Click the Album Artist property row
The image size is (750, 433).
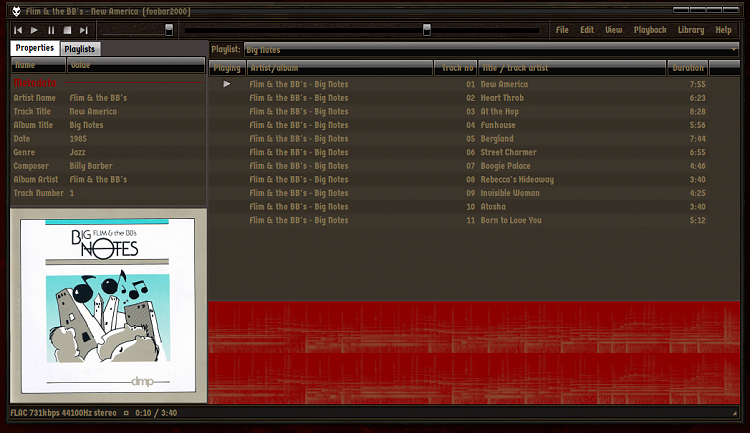[109, 179]
